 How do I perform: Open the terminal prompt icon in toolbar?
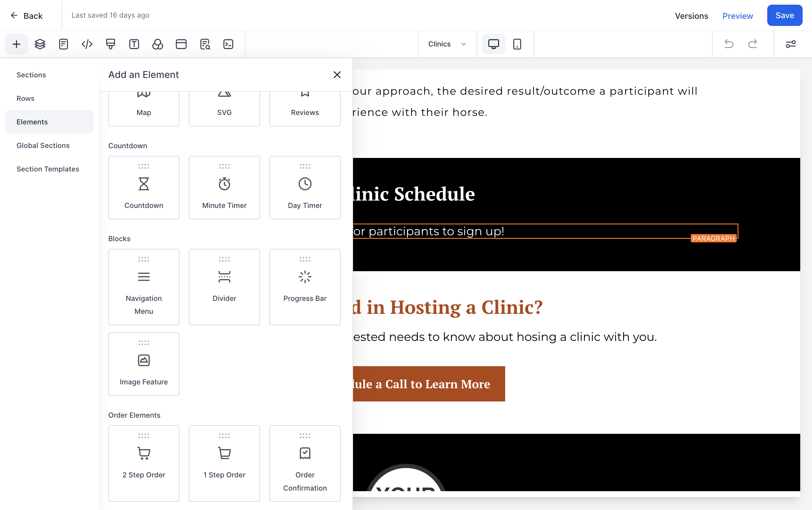tap(228, 44)
